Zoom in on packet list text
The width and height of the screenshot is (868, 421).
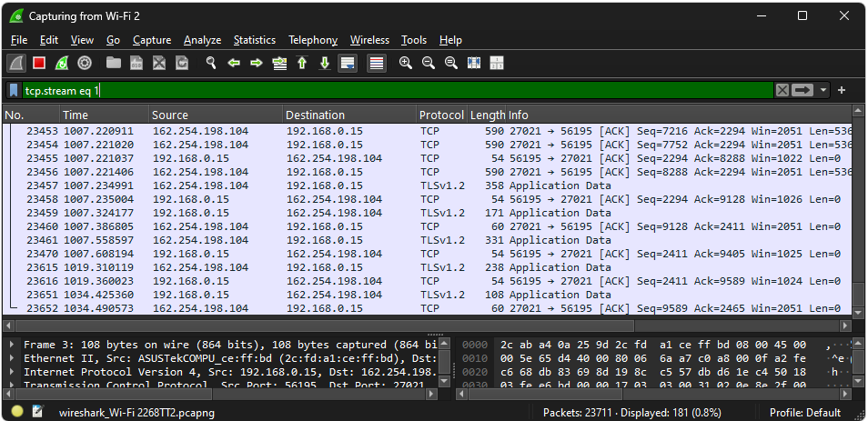point(405,63)
